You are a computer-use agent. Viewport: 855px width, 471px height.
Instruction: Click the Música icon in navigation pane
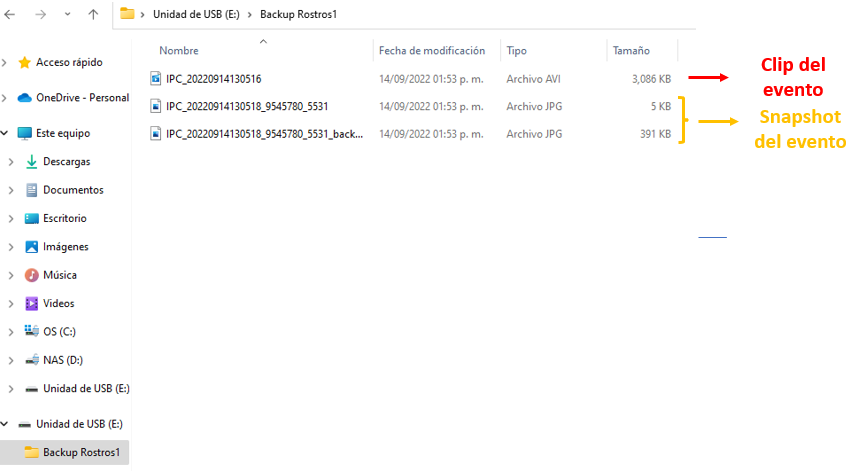(32, 275)
